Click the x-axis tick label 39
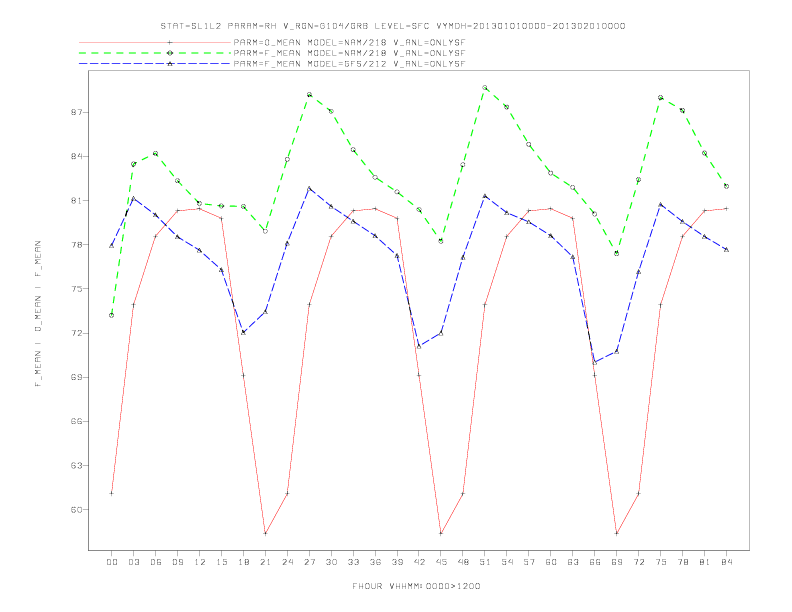Image resolution: width=792 pixels, height=612 pixels. pos(397,562)
